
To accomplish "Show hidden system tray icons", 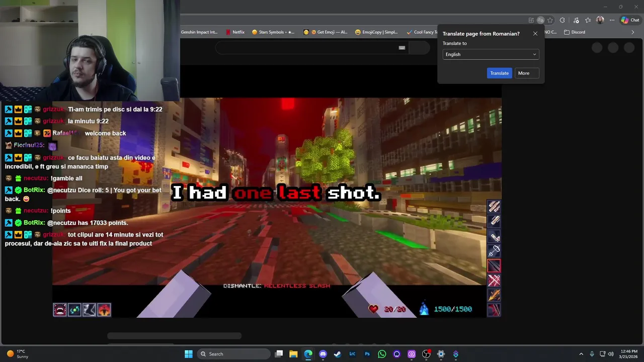I will click(x=581, y=354).
